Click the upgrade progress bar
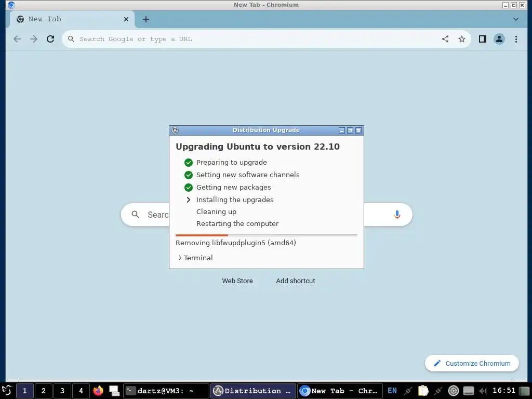Viewport: 532px width, 399px height. point(267,235)
